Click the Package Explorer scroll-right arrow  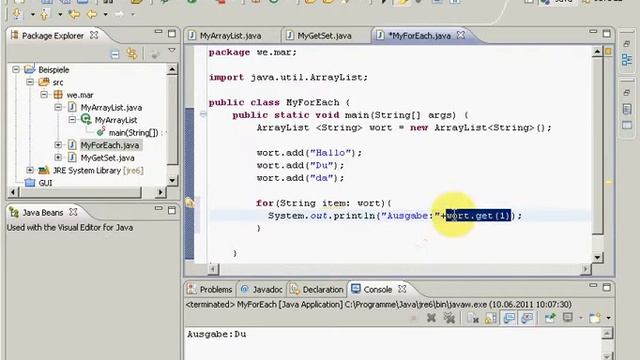point(160,192)
